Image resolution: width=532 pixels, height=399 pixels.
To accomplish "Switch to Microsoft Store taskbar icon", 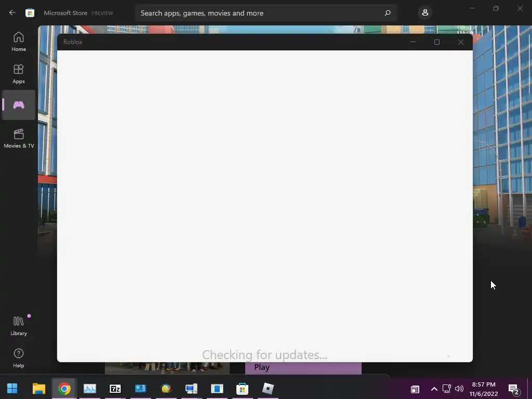I will 242,389.
